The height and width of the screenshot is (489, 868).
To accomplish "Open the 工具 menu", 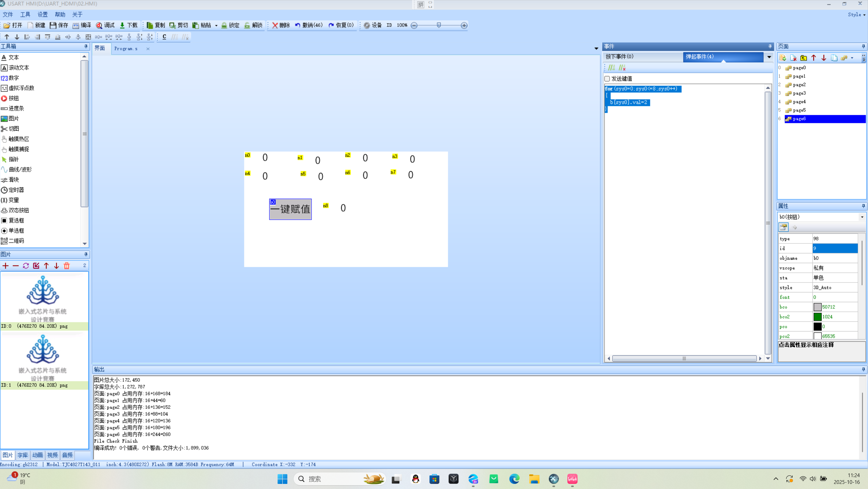I will 25,14.
